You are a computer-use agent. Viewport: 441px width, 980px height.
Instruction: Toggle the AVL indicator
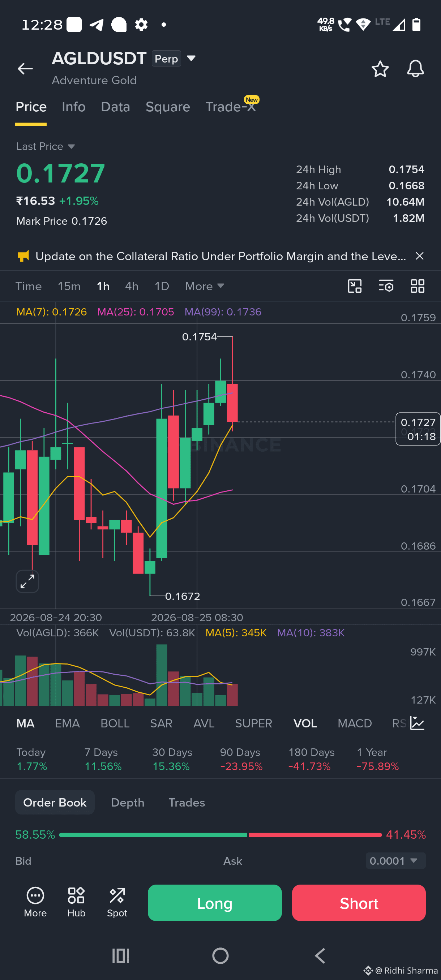coord(204,723)
